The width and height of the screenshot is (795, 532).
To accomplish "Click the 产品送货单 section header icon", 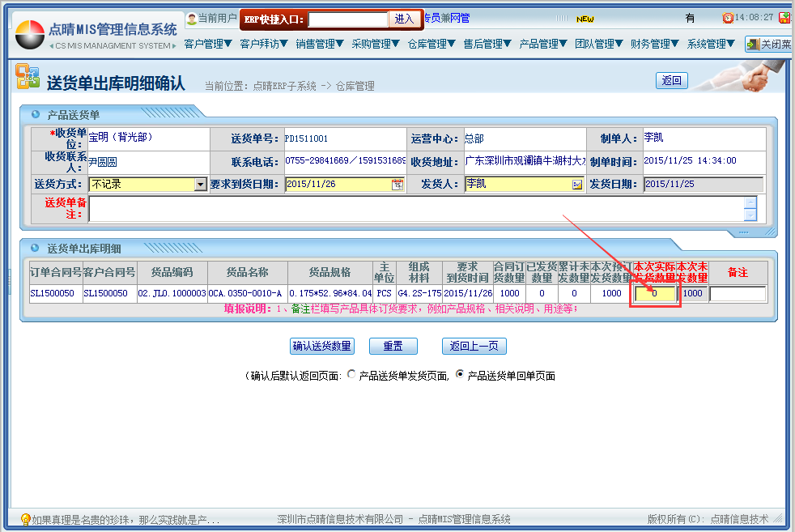I will [35, 114].
